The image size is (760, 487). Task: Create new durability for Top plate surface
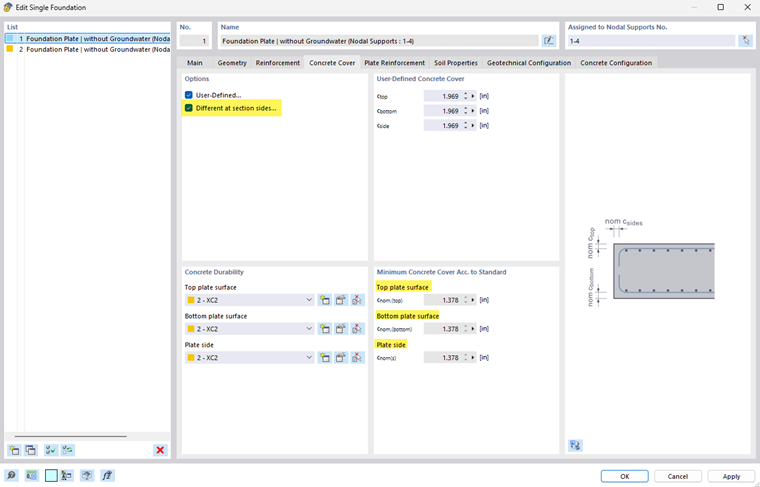coord(324,300)
